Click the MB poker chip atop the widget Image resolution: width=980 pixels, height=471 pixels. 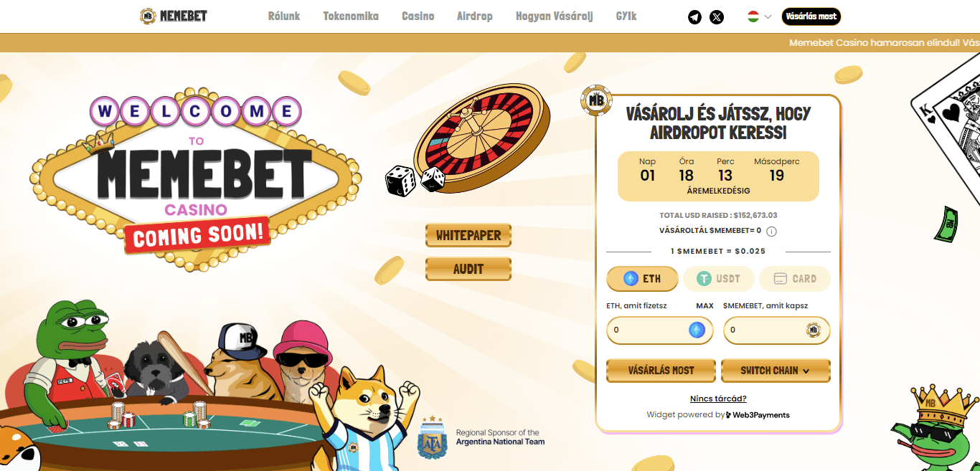596,100
